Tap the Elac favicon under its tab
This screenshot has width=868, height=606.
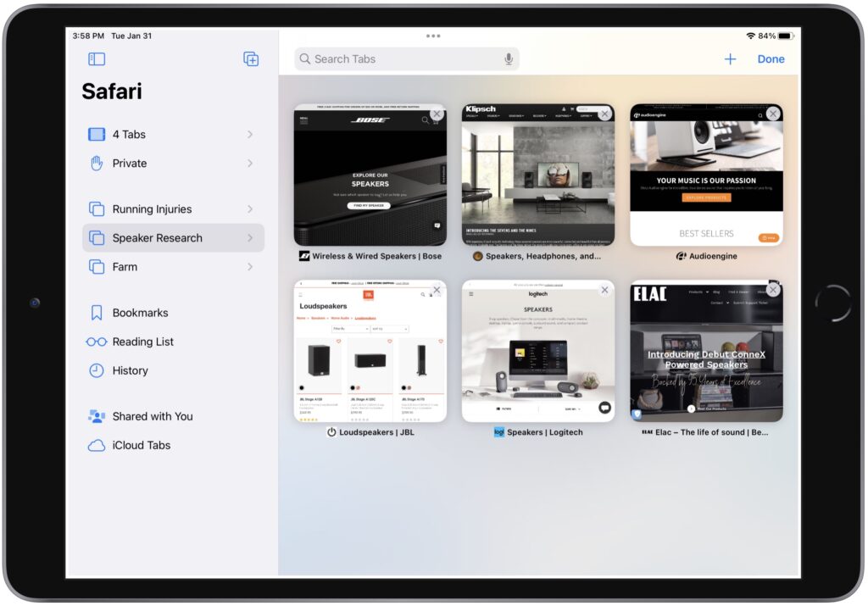click(647, 432)
